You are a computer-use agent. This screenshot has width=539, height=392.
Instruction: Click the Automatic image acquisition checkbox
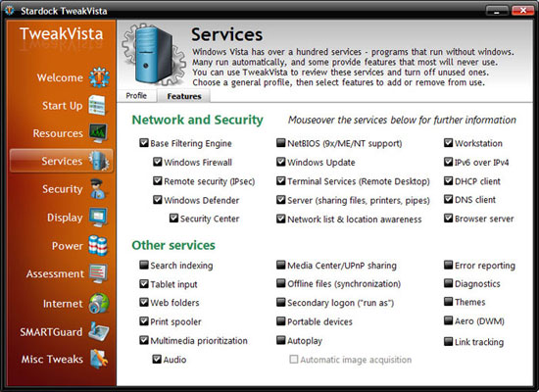click(294, 360)
